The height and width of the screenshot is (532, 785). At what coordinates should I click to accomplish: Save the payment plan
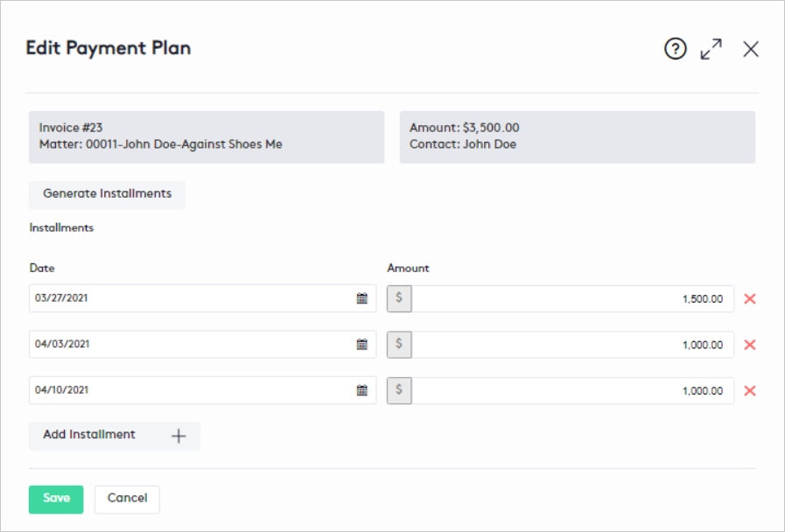pos(56,499)
